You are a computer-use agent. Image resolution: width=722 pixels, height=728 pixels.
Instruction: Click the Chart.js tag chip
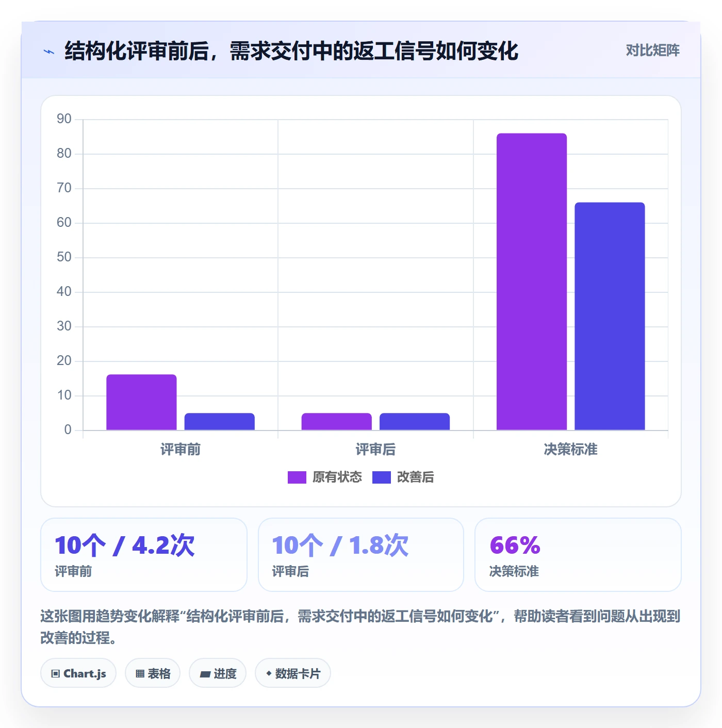click(x=78, y=673)
